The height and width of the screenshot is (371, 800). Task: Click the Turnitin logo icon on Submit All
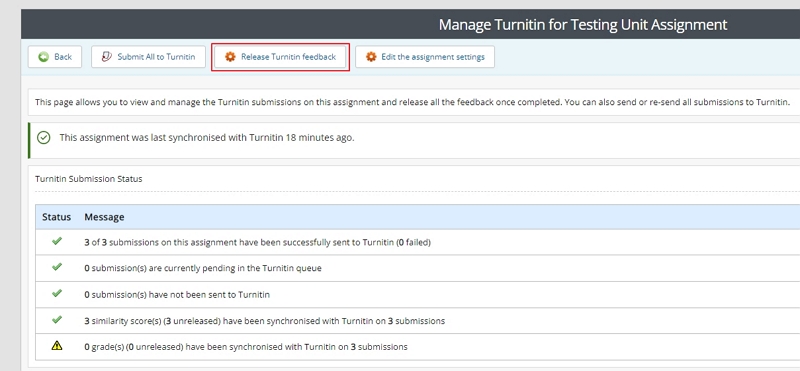[107, 57]
